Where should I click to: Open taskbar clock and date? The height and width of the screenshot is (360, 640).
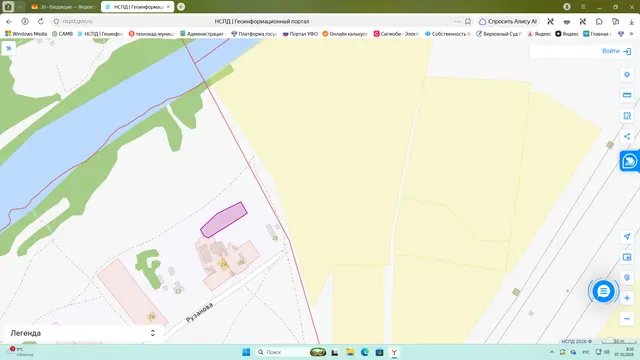click(624, 352)
